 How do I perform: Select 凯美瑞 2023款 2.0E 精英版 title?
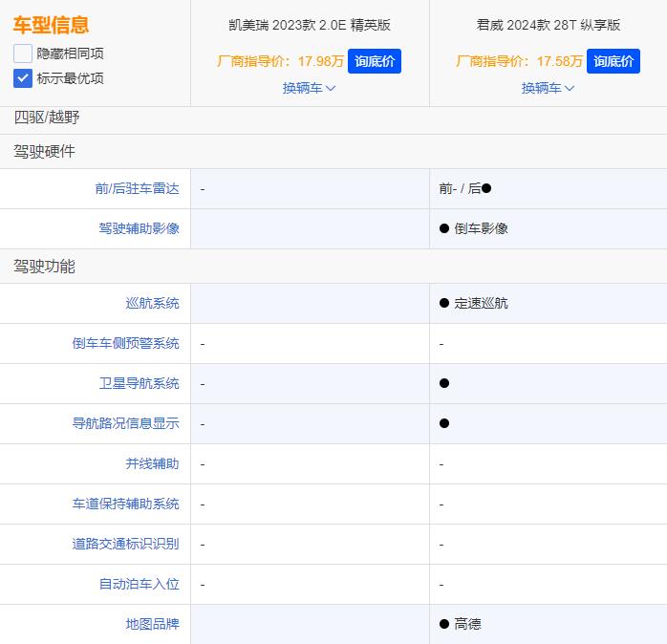pyautogui.click(x=310, y=25)
